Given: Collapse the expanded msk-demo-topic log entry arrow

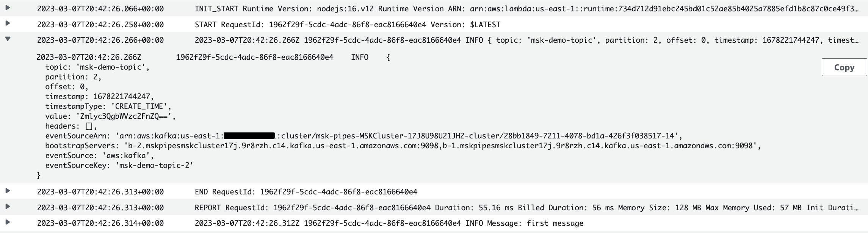Looking at the screenshot, I should coord(8,39).
